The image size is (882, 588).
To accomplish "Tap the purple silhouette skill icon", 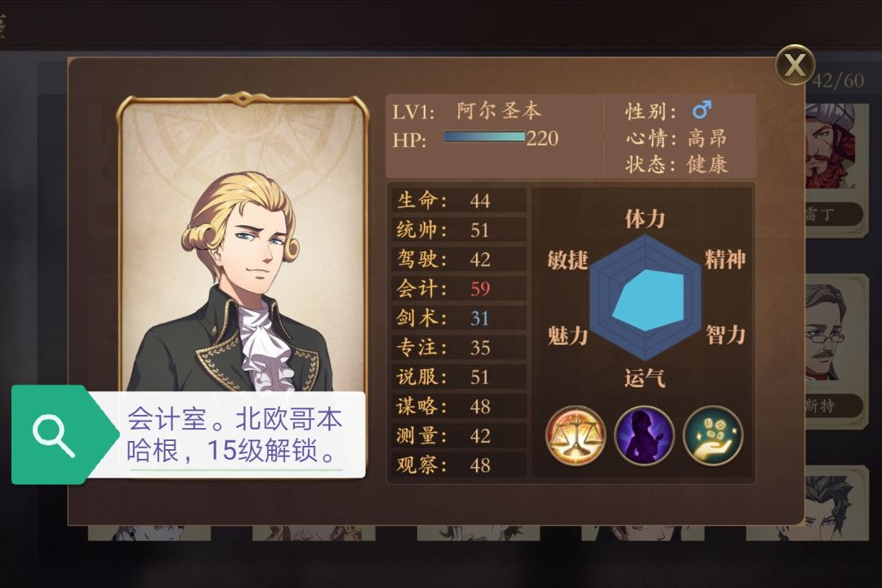I will pos(644,435).
